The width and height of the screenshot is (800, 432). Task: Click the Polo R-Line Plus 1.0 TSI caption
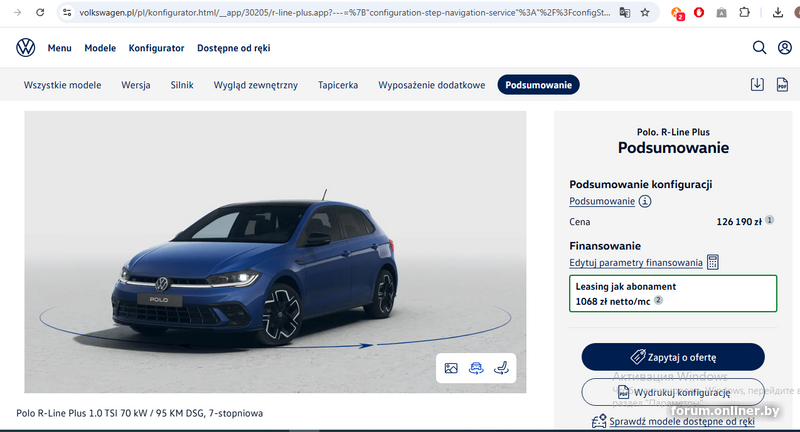(139, 413)
